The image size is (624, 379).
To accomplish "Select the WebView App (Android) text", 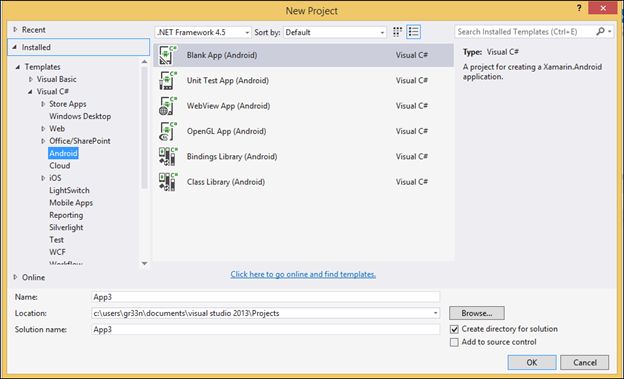I will 228,106.
